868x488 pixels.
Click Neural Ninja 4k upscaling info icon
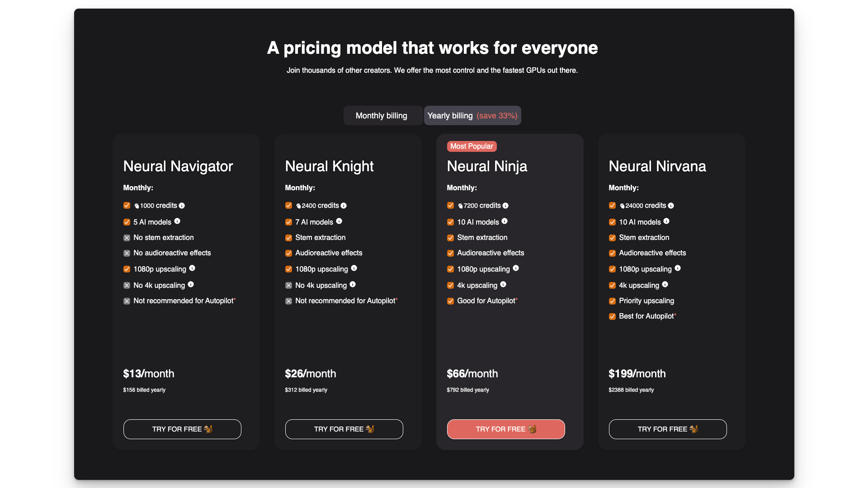coord(503,284)
